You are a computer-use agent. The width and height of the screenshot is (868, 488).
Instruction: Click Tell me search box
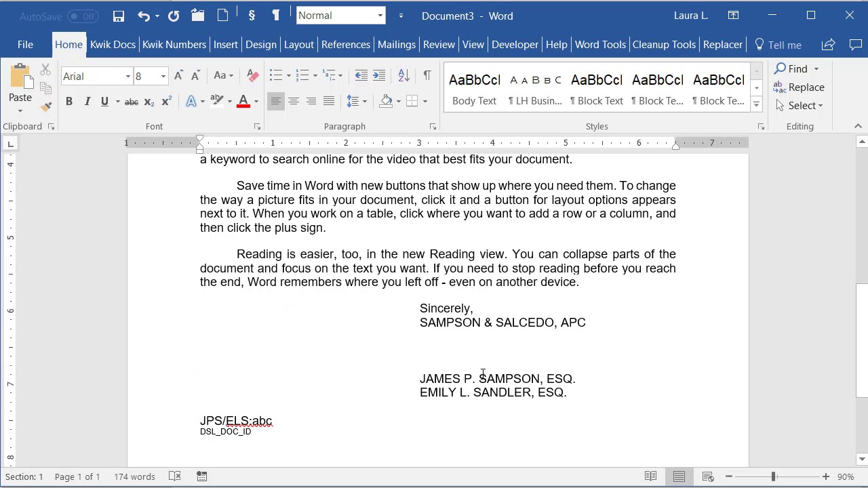click(x=778, y=45)
